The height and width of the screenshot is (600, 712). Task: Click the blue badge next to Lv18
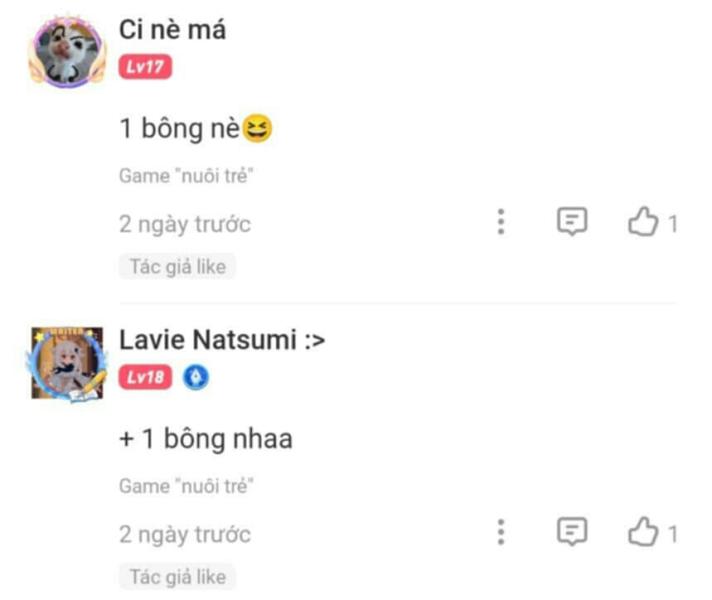(197, 377)
